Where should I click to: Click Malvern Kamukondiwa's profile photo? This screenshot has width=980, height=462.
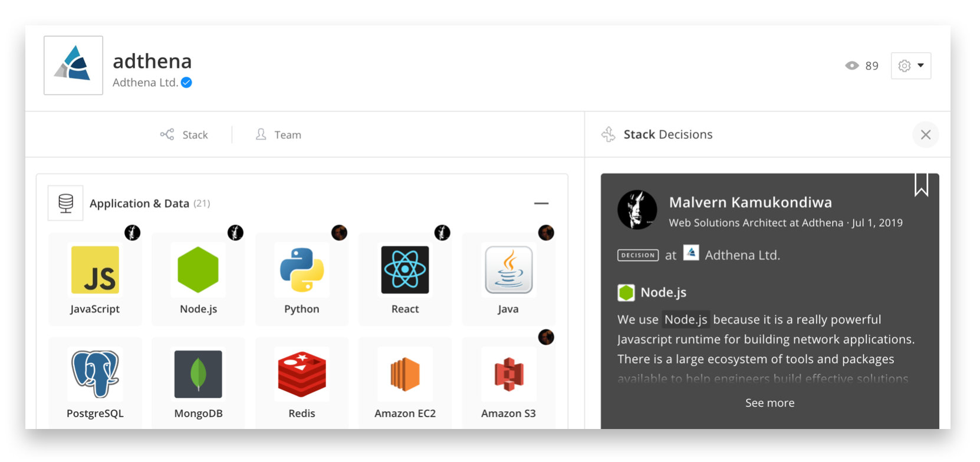(637, 210)
